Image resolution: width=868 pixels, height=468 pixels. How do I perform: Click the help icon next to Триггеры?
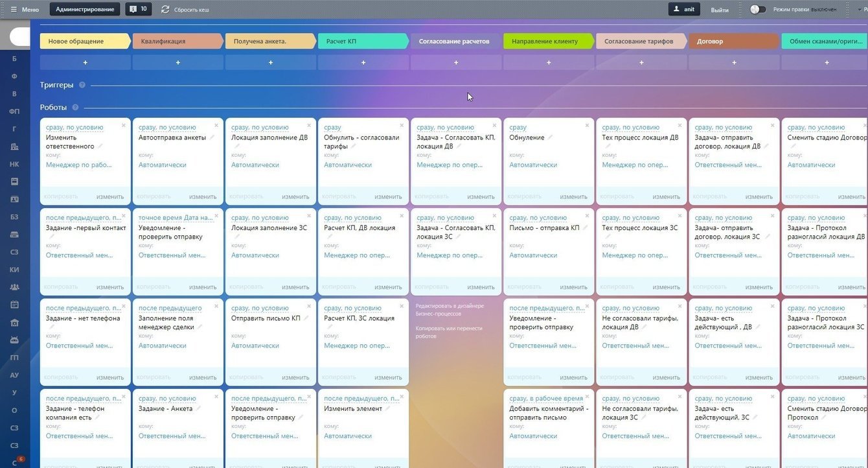pyautogui.click(x=82, y=85)
